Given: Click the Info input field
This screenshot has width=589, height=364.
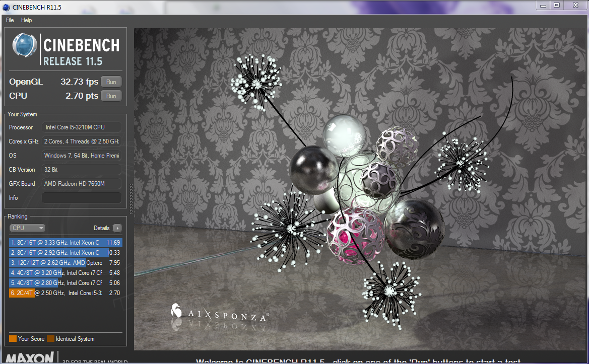Looking at the screenshot, I should click(82, 198).
